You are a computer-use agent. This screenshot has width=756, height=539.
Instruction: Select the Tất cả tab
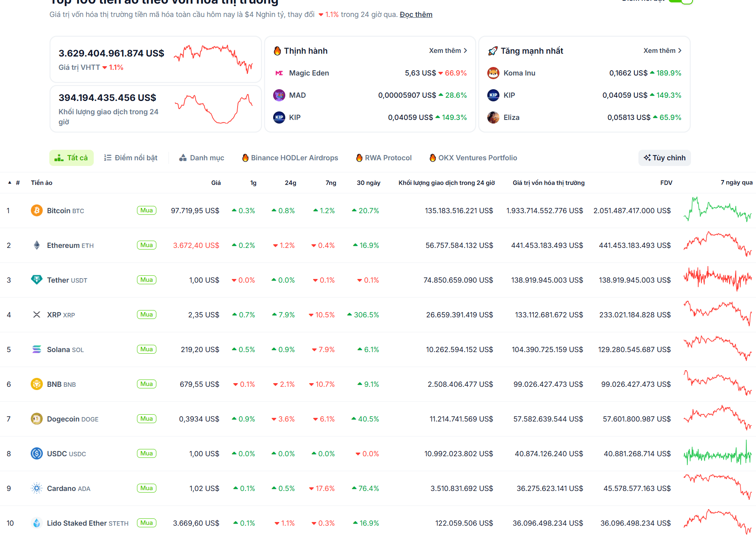pos(72,158)
